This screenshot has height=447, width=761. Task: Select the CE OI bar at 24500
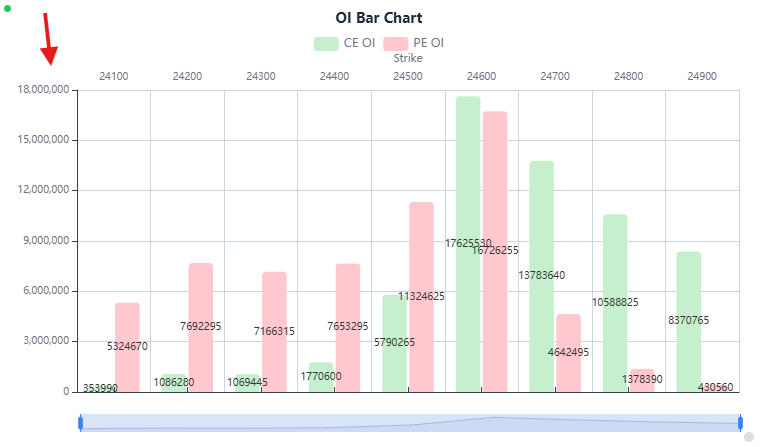point(395,343)
